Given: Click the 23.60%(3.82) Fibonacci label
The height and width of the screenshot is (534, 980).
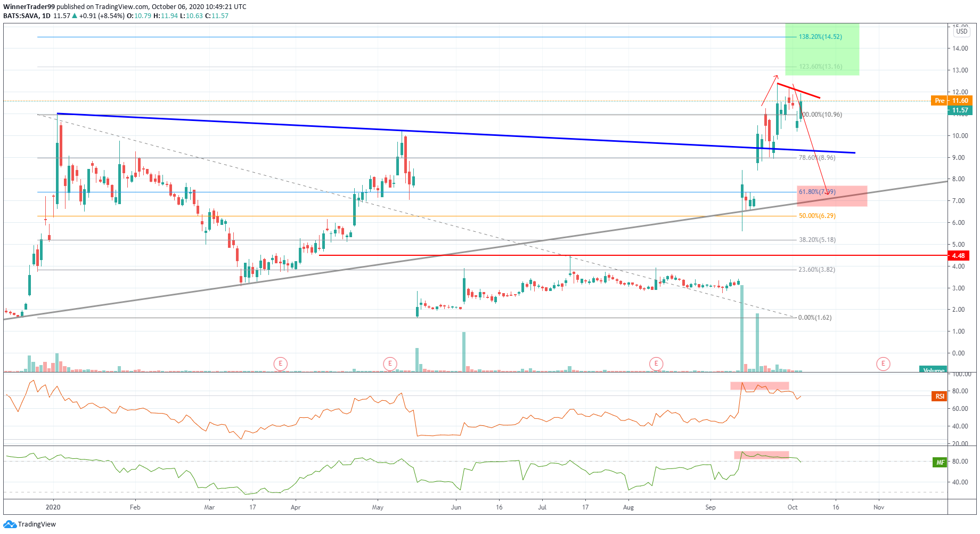Looking at the screenshot, I should pyautogui.click(x=817, y=270).
